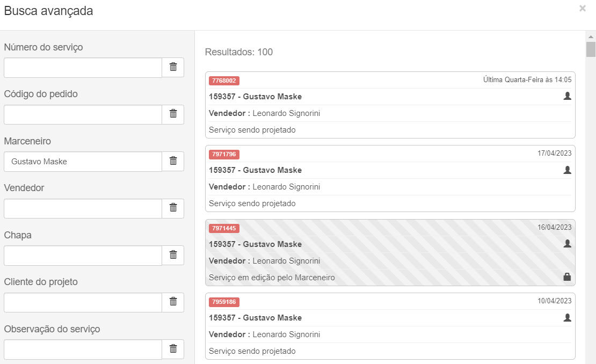Open result card dated 10/04/2023
Image resolution: width=596 pixels, height=364 pixels.
[390, 326]
